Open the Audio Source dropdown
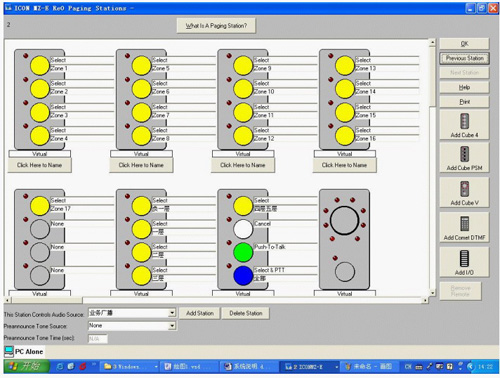Image resolution: width=500 pixels, height=378 pixels. [172, 313]
